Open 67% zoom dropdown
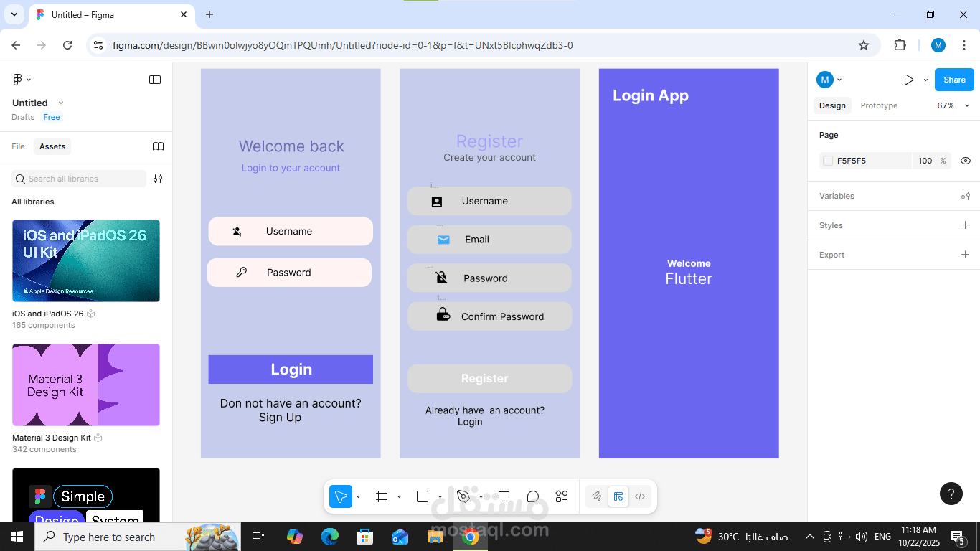Image resolution: width=980 pixels, height=551 pixels. pos(953,105)
